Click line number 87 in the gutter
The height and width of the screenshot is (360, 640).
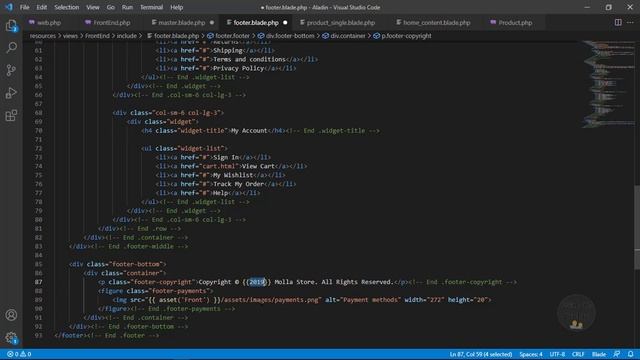tap(38, 282)
